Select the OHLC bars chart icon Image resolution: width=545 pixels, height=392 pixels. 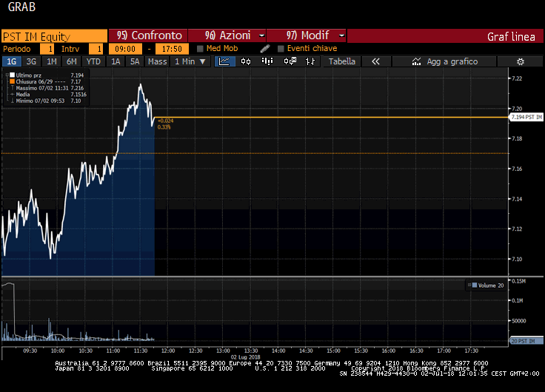[310, 61]
